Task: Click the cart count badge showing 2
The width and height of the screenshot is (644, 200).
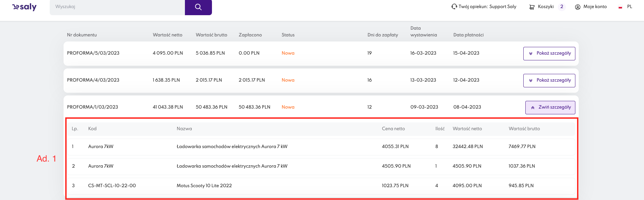Action: [x=562, y=7]
